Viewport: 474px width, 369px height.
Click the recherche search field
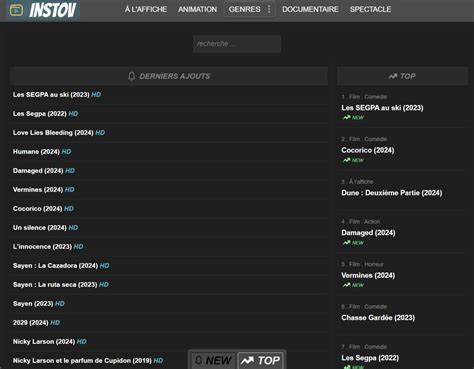(237, 44)
